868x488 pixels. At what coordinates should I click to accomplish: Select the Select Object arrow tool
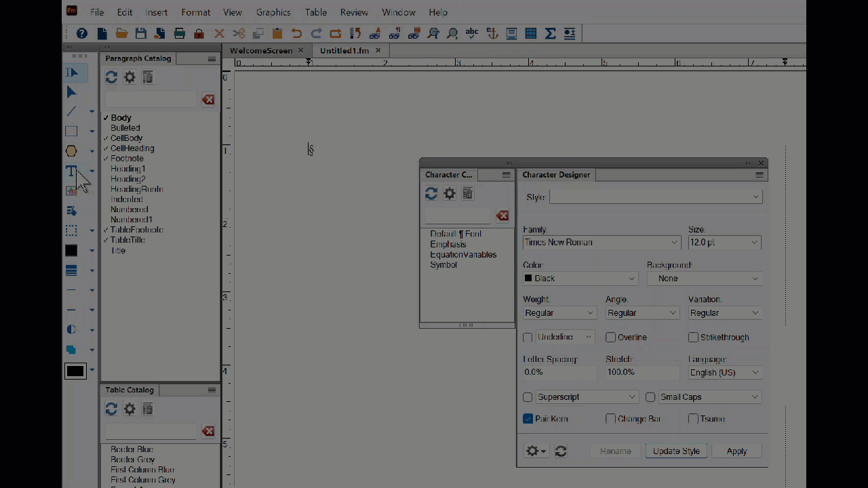coord(72,92)
